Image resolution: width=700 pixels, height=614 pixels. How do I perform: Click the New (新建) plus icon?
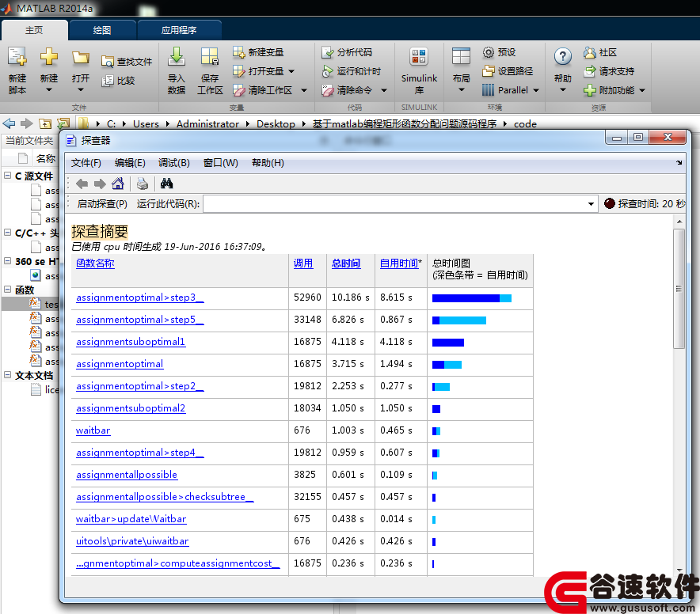[x=48, y=58]
